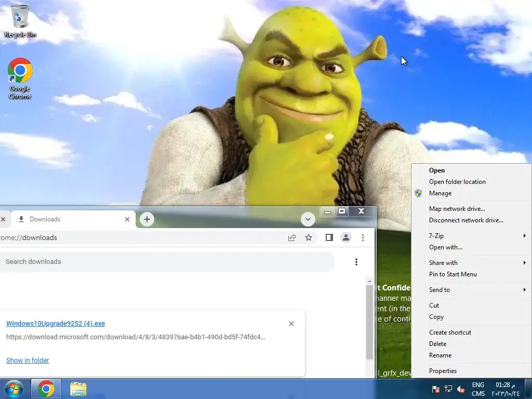Select Create shortcut
This screenshot has height=399, width=532.
pos(472,332)
